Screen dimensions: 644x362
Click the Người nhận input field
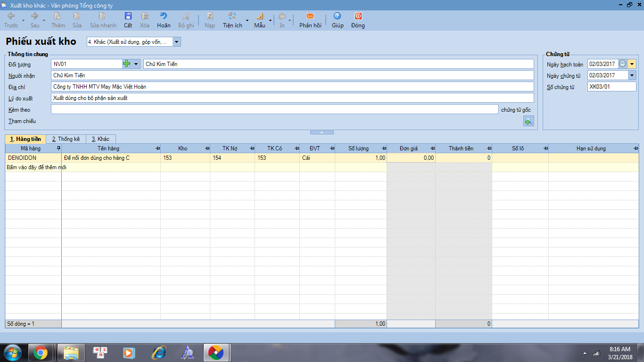coord(292,75)
